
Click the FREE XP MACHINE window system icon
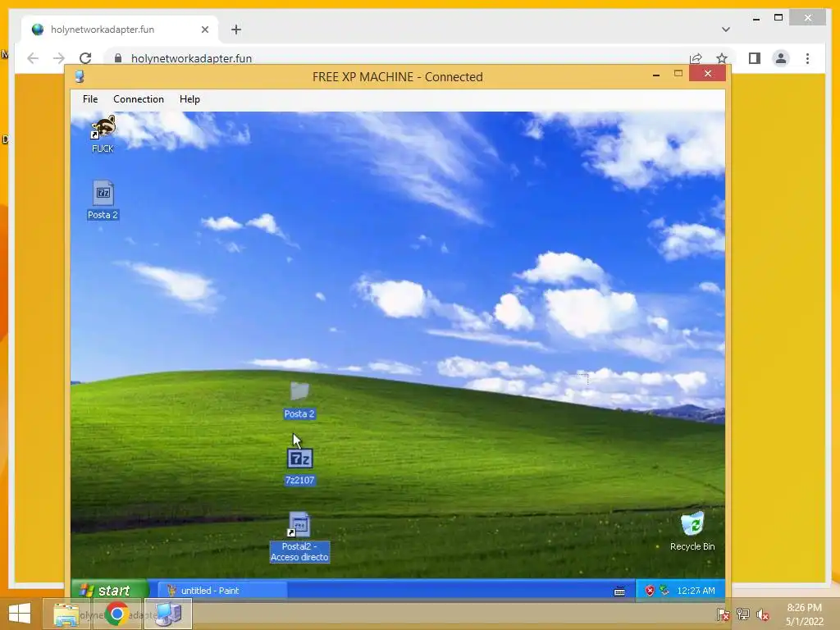pyautogui.click(x=80, y=76)
